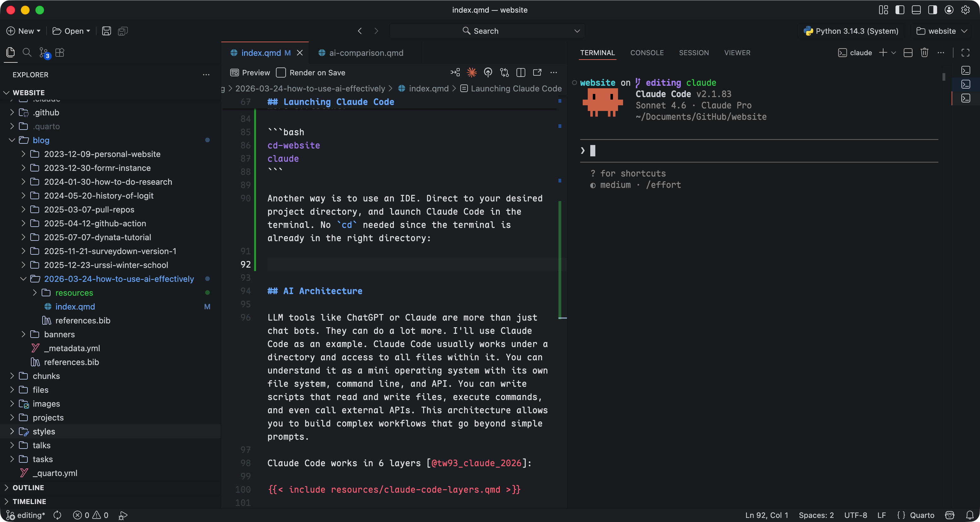The image size is (980, 522).
Task: Switch to the ai-comparison.qmd tab
Action: [x=365, y=53]
